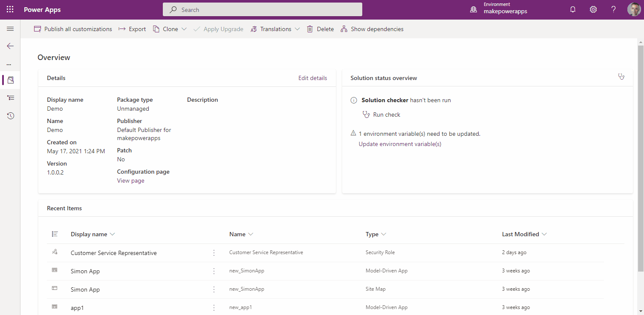
Task: Go back using the left arrow
Action: click(10, 46)
